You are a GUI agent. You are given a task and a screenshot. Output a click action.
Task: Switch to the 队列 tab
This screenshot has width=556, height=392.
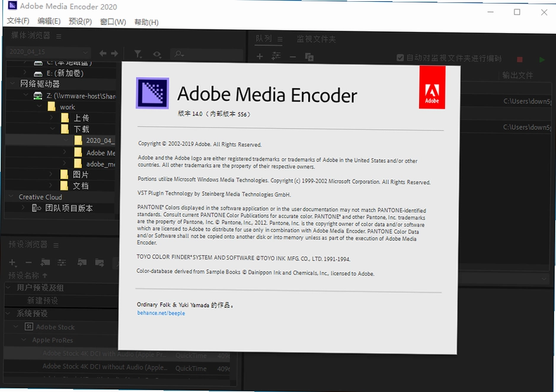coord(264,39)
